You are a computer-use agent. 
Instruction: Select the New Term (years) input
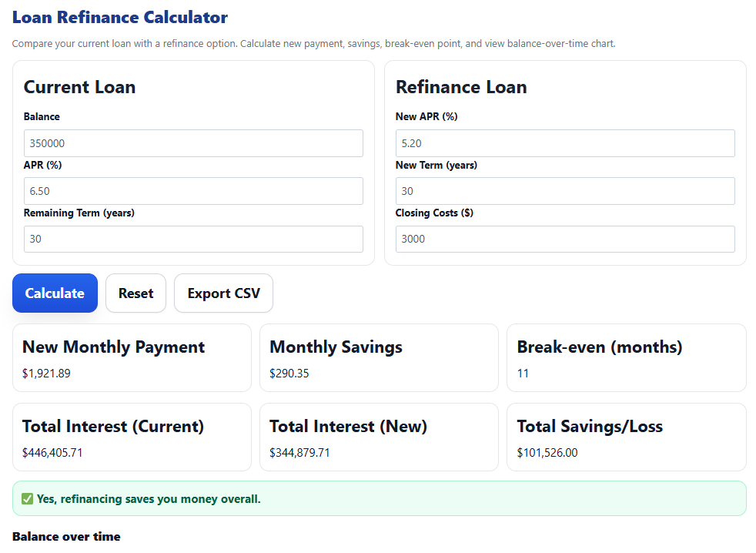click(565, 190)
